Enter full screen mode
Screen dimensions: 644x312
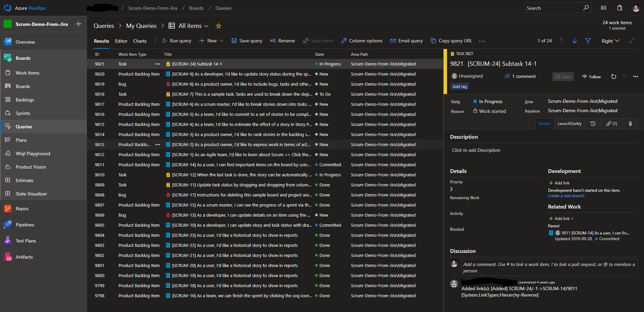(x=632, y=41)
